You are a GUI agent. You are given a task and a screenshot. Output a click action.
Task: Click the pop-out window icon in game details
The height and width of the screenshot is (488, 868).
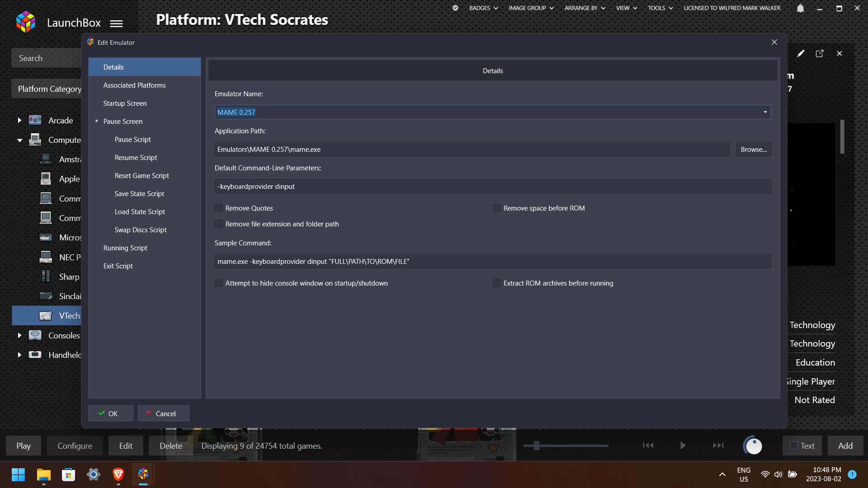click(x=820, y=53)
